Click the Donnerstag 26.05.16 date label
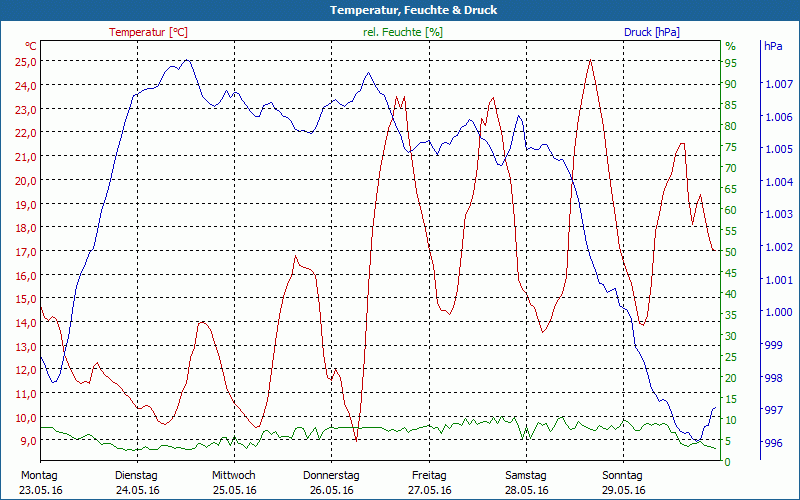The width and height of the screenshot is (800, 500). [x=331, y=482]
